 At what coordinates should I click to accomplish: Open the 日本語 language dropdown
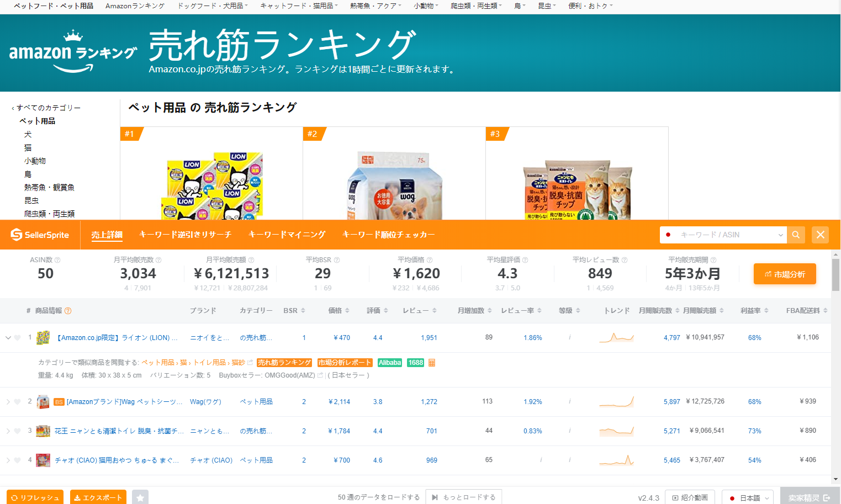point(748,498)
